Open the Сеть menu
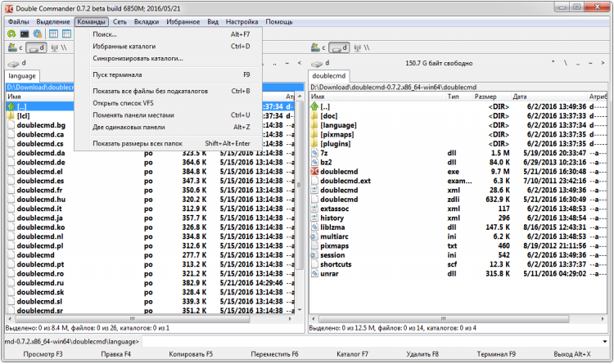614x364 pixels. coord(120,22)
